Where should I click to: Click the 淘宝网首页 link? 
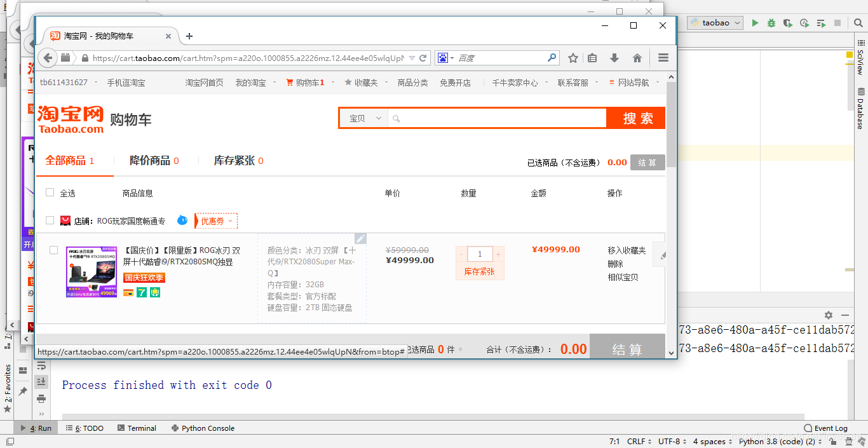(x=204, y=83)
